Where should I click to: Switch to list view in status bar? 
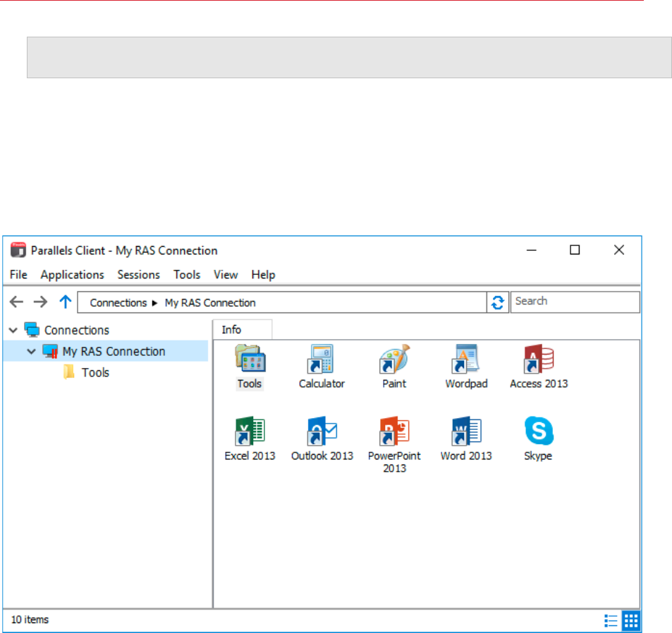click(611, 620)
